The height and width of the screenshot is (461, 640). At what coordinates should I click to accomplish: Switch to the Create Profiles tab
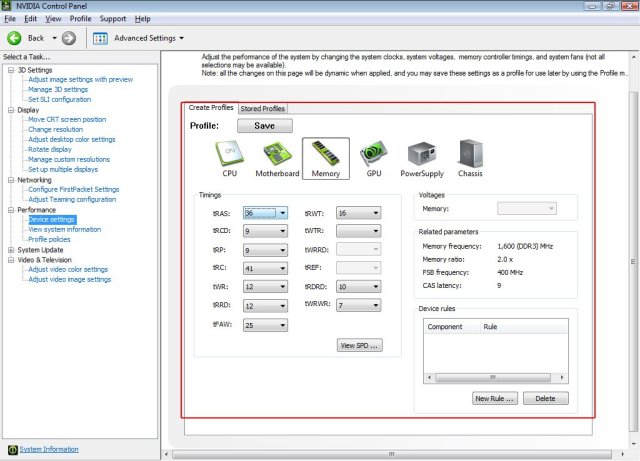click(x=211, y=107)
